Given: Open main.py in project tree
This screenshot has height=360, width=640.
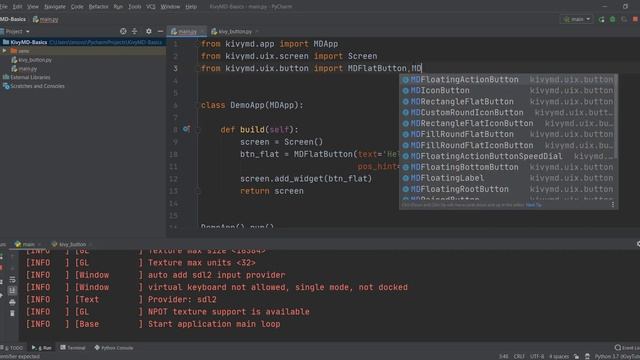Looking at the screenshot, I should pyautogui.click(x=24, y=69).
